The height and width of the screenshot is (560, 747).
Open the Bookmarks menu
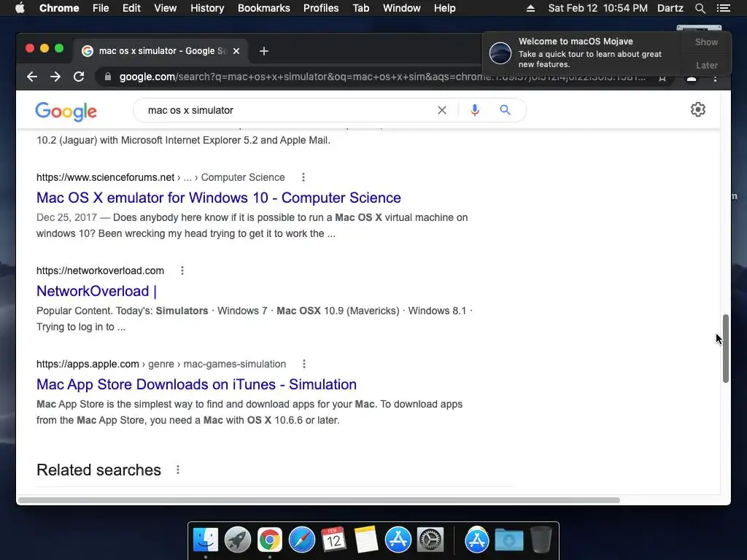point(264,8)
